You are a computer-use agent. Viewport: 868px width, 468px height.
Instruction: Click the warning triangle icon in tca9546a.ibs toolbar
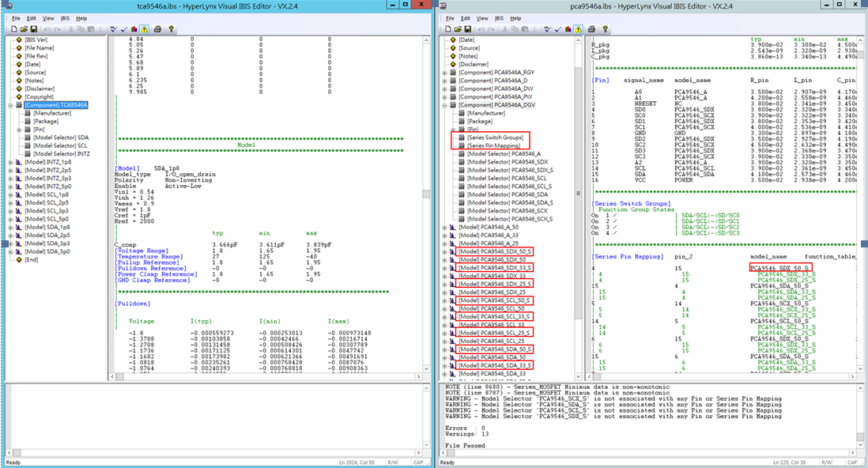pyautogui.click(x=145, y=29)
